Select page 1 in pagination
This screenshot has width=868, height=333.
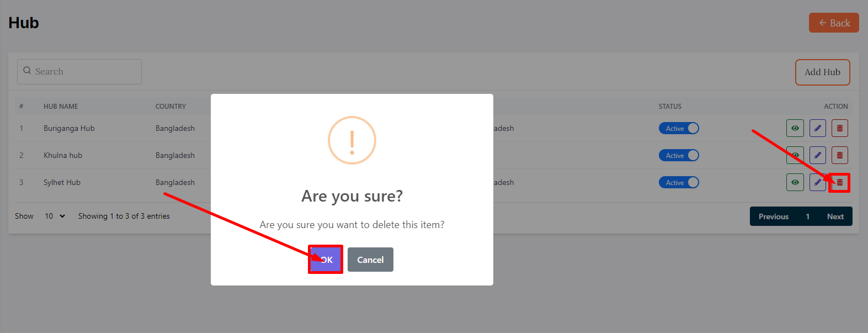[807, 216]
